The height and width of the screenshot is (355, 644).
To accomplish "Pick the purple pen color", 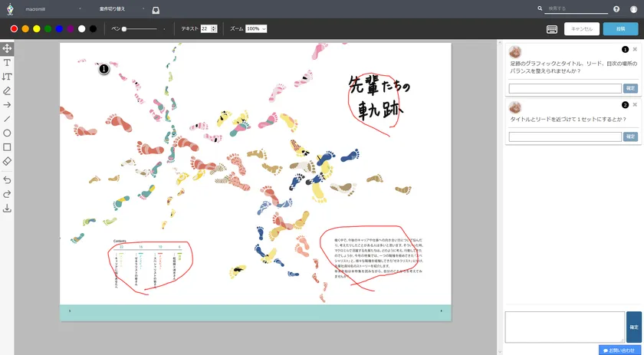I will pos(71,29).
